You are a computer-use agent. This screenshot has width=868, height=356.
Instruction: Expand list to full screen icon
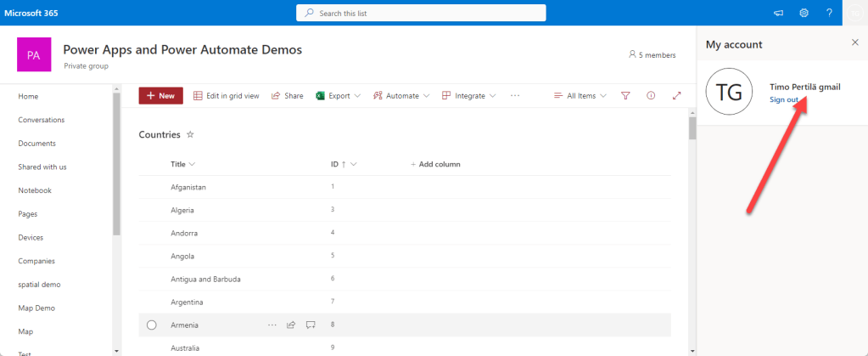point(676,96)
